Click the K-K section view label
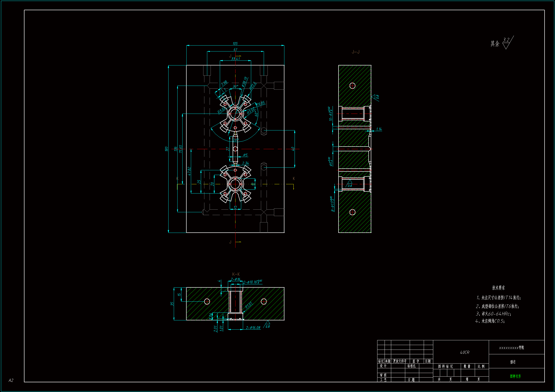 click(x=236, y=274)
